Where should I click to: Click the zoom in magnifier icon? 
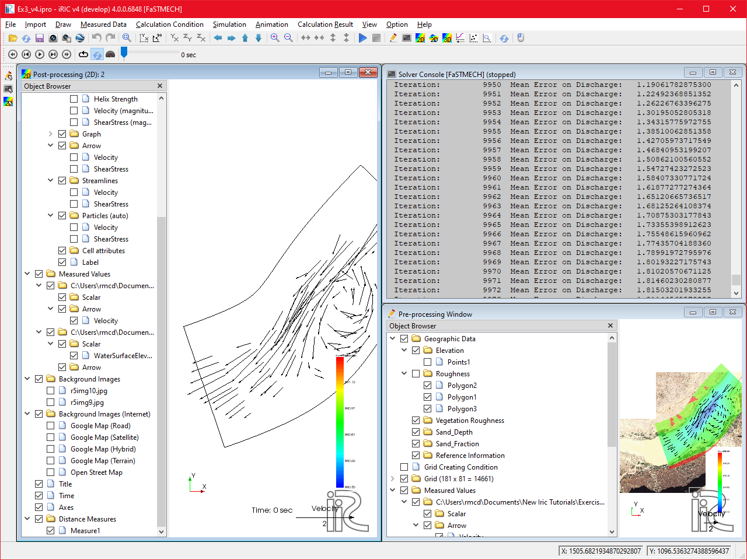[x=275, y=37]
